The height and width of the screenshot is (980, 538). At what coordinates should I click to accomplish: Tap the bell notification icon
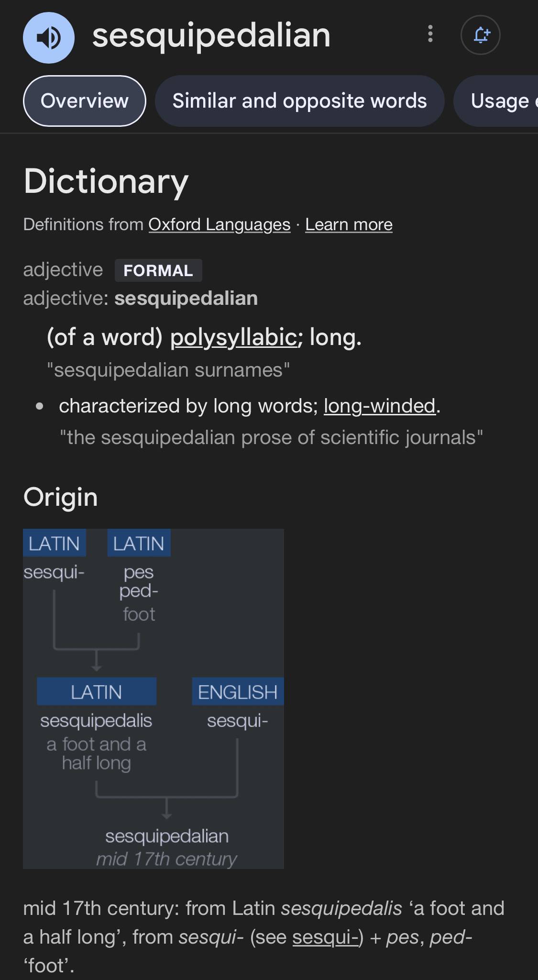[x=481, y=35]
